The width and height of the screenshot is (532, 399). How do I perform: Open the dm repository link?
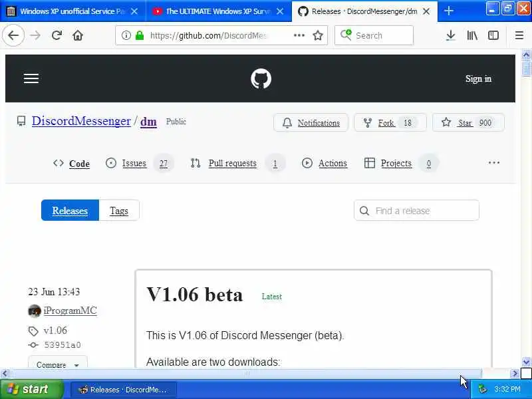[x=148, y=122]
